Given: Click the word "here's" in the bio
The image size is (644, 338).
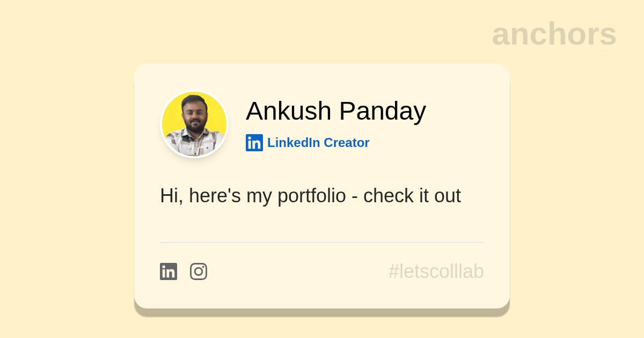Looking at the screenshot, I should (215, 196).
